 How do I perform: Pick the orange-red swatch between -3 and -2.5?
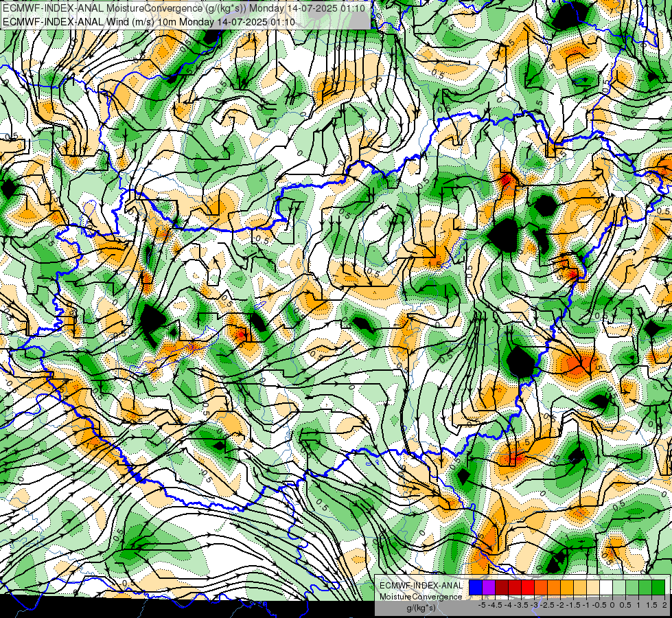pos(541,587)
